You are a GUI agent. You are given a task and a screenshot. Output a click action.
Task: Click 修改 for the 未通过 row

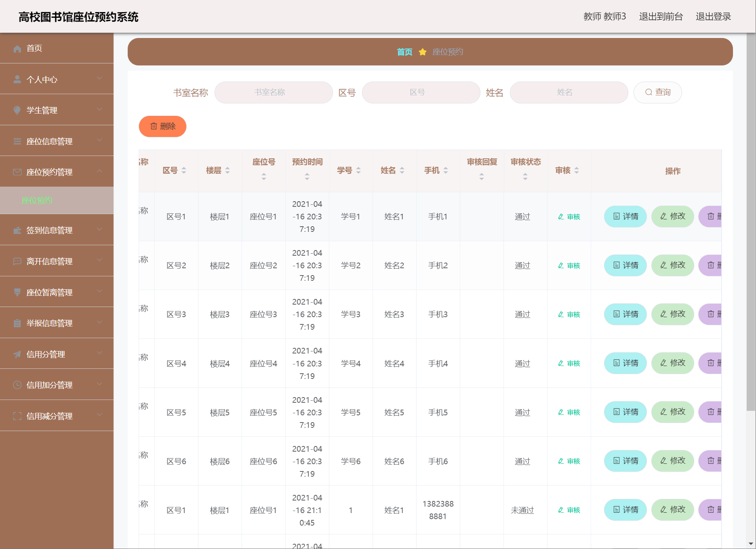click(x=672, y=510)
